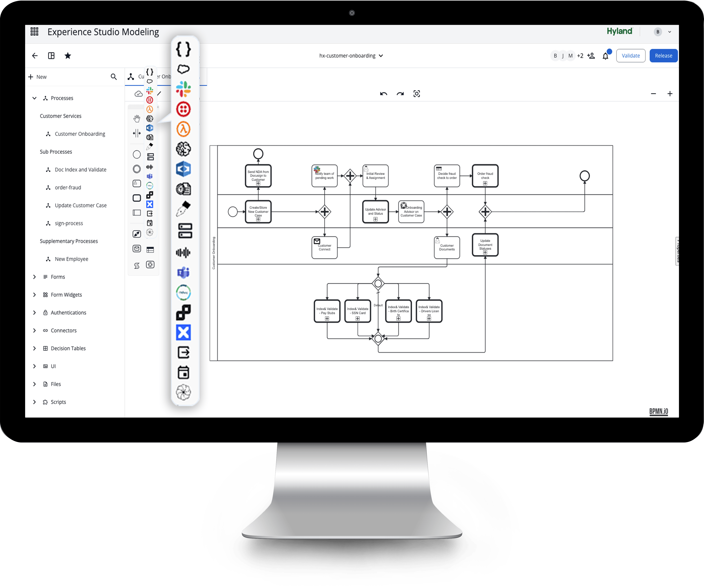704x588 pixels.
Task: Expand the Decision Tables section
Action: 35,348
